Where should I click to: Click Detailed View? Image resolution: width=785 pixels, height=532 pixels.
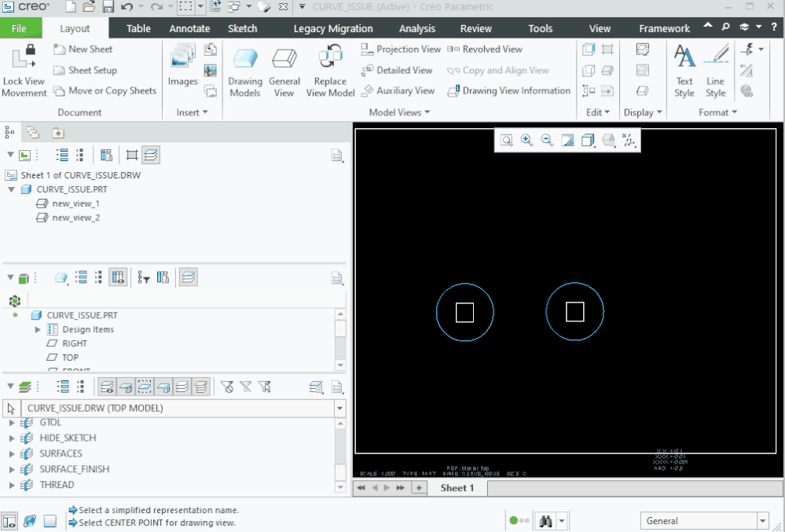(397, 70)
